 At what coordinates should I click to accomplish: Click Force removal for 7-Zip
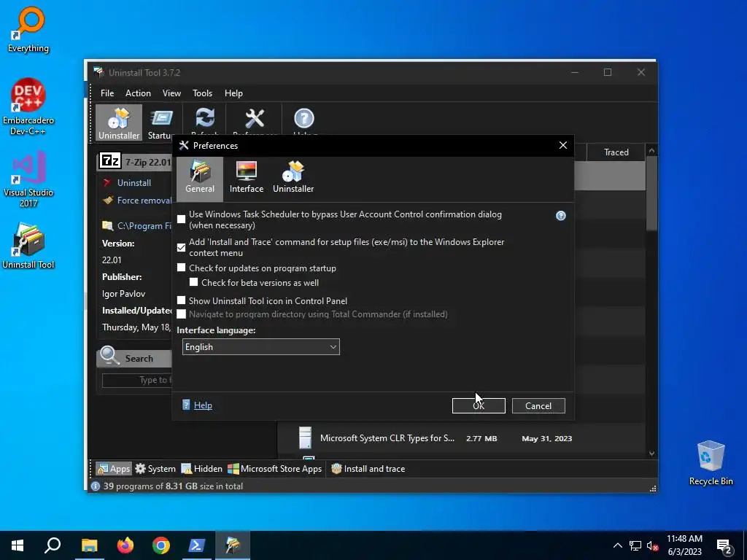point(144,201)
